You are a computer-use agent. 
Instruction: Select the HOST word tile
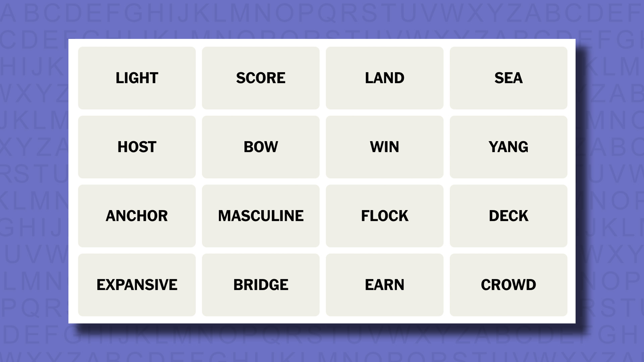[137, 147]
